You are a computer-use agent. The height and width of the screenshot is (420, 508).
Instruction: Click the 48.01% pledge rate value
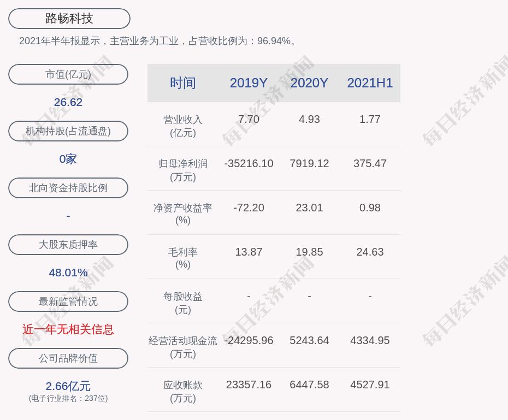click(x=68, y=273)
